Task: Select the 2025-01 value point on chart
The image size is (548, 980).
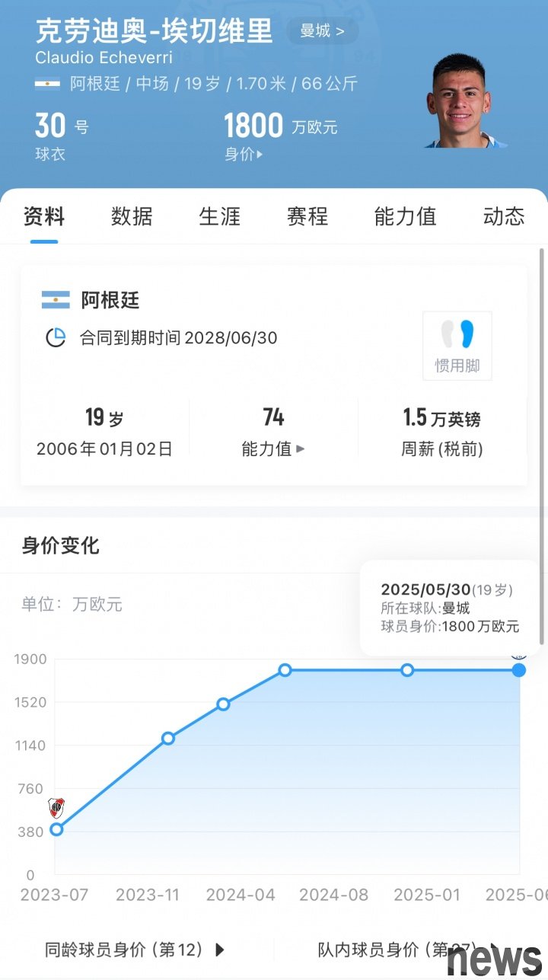Action: (x=407, y=670)
